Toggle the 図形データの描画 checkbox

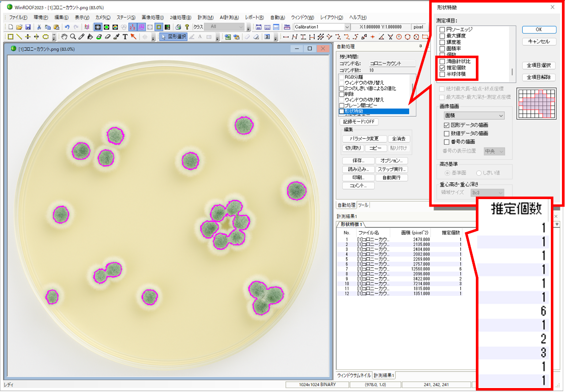(x=447, y=125)
